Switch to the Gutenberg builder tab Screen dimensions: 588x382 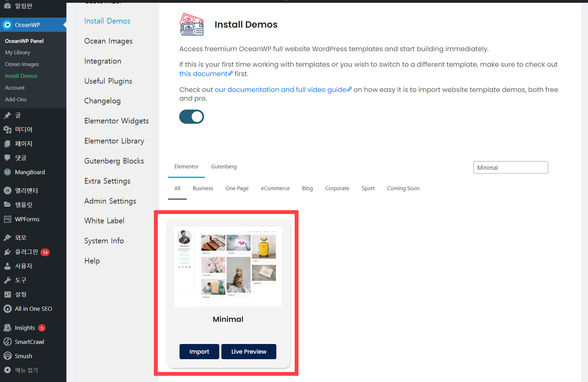coord(224,167)
